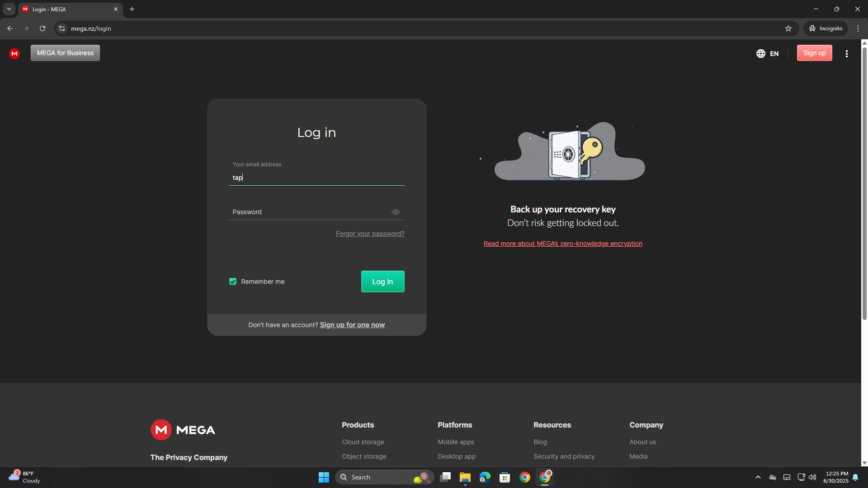Expand the tab search dropdown
Viewport: 868px width, 488px height.
tap(9, 9)
